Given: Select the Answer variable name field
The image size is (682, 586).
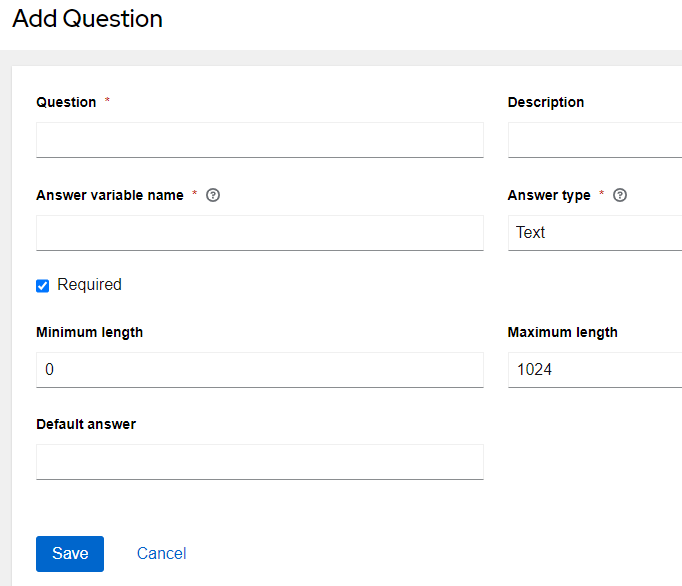Looking at the screenshot, I should pos(259,233).
